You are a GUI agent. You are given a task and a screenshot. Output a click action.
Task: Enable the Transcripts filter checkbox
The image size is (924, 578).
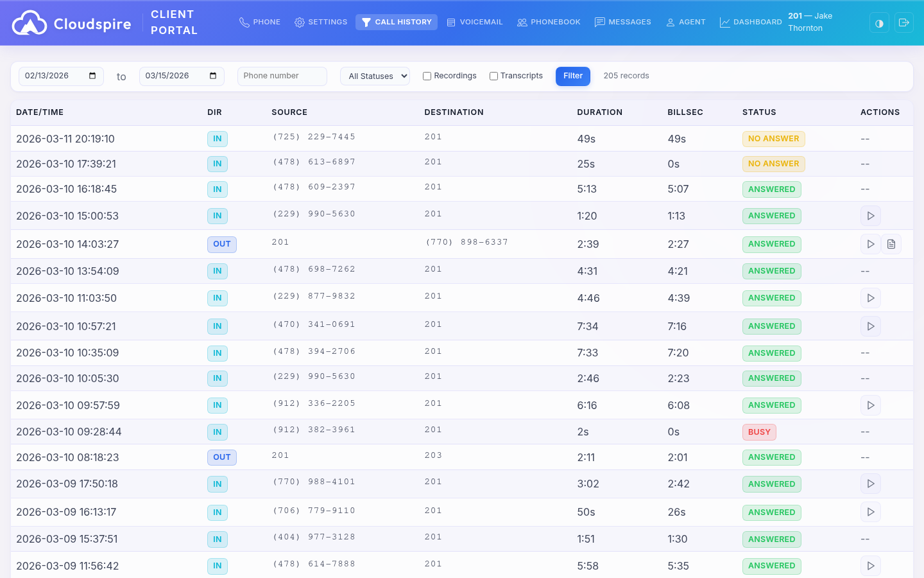coord(493,76)
